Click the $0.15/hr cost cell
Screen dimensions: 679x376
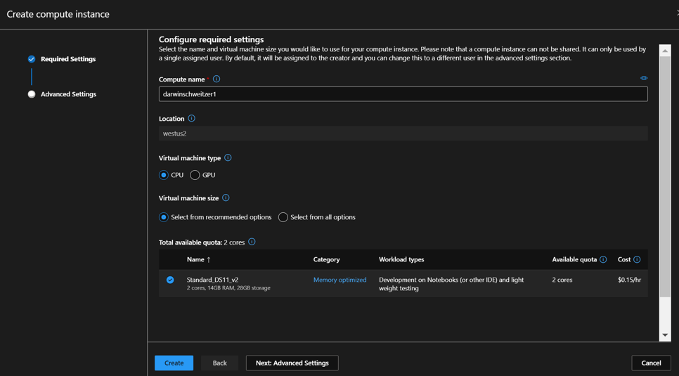pyautogui.click(x=630, y=280)
